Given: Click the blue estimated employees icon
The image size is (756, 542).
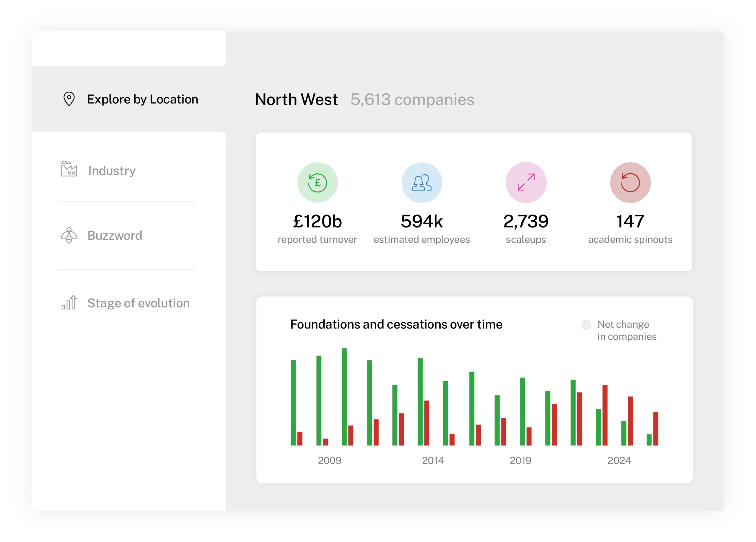Looking at the screenshot, I should pyautogui.click(x=422, y=182).
